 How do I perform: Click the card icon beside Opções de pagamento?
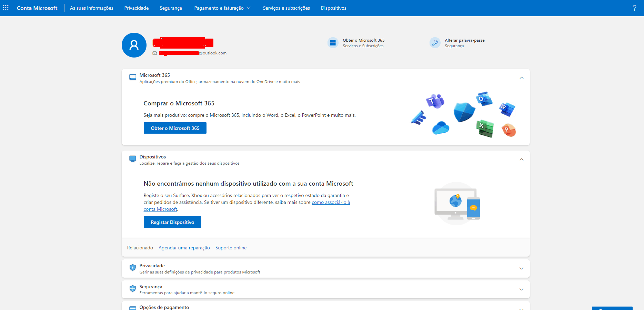(x=133, y=308)
